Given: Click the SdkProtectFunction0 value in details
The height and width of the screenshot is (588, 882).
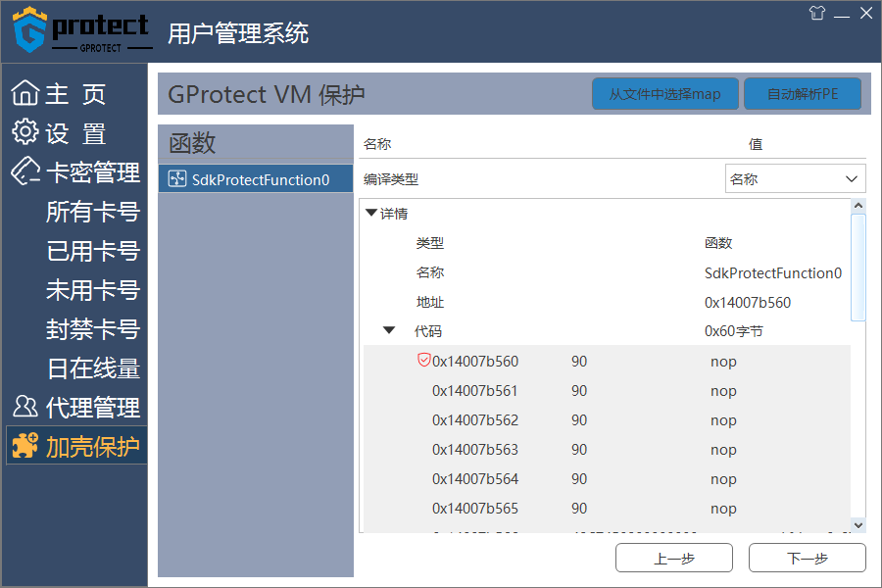Looking at the screenshot, I should pyautogui.click(x=773, y=272).
